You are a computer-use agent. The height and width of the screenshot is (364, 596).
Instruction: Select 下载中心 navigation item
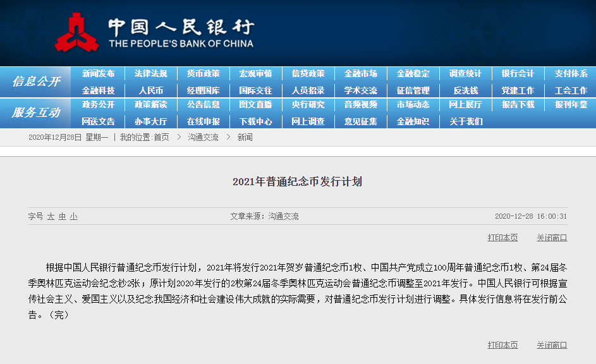pos(255,121)
